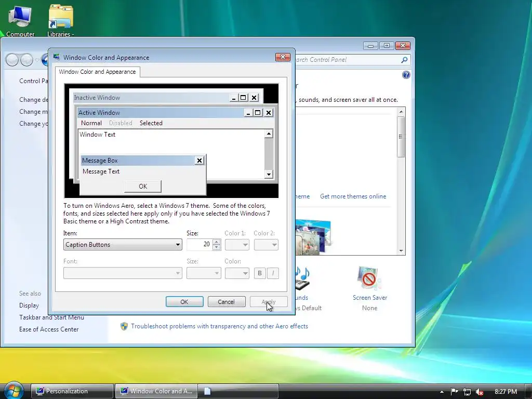
Task: Switch to Window Color and Appearance taskbar button
Action: pos(155,391)
